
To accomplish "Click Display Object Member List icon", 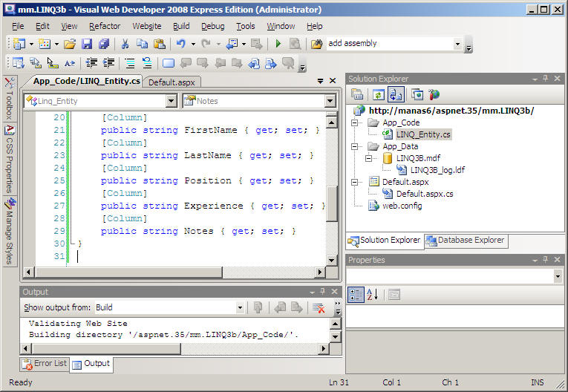I will coord(19,63).
